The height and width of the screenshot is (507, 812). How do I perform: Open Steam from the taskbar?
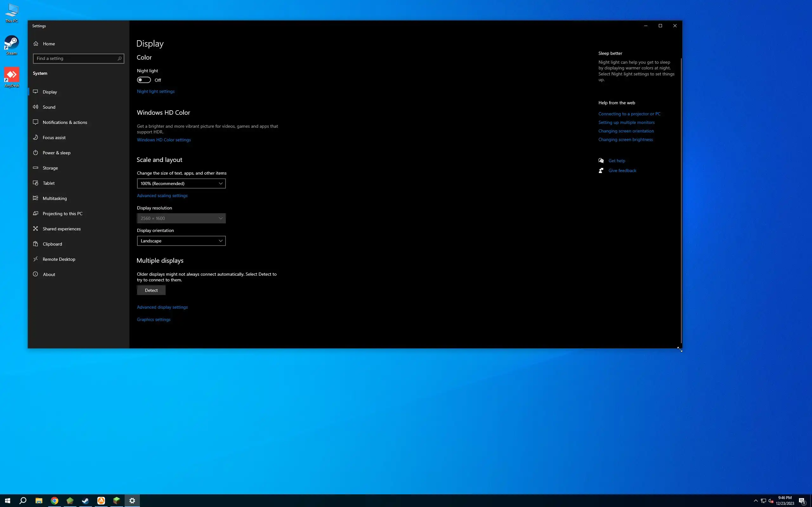point(85,501)
